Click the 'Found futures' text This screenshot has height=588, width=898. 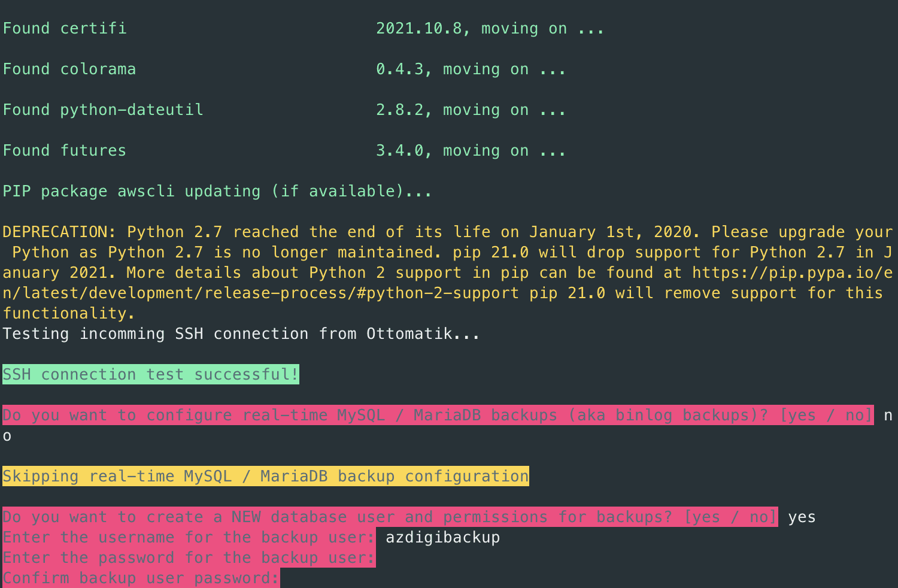point(65,151)
